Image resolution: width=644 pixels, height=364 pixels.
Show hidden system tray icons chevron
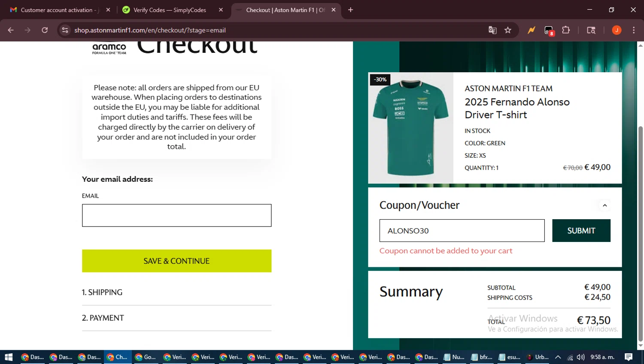point(558,357)
